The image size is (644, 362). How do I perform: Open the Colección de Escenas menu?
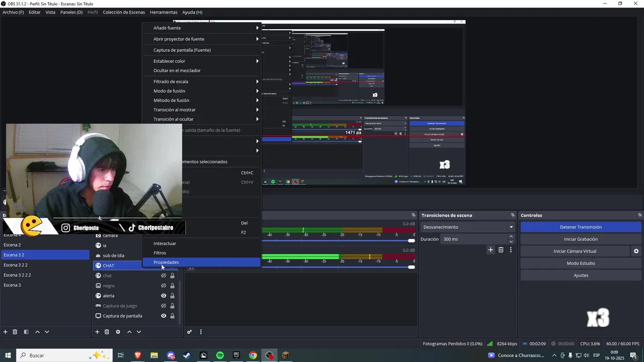124,12
